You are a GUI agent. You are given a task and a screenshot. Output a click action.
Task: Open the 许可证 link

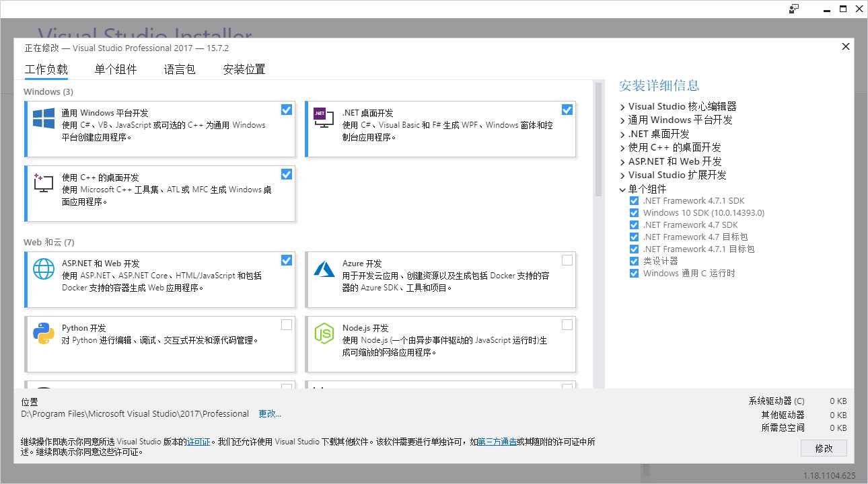point(198,442)
